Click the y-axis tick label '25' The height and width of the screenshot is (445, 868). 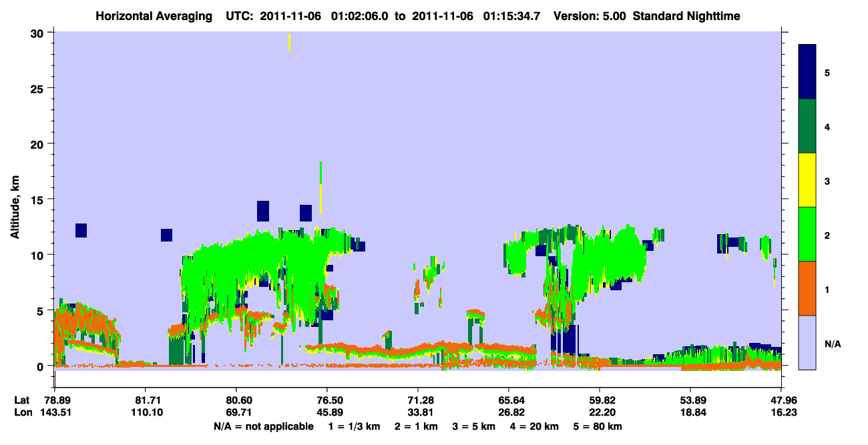click(x=39, y=88)
